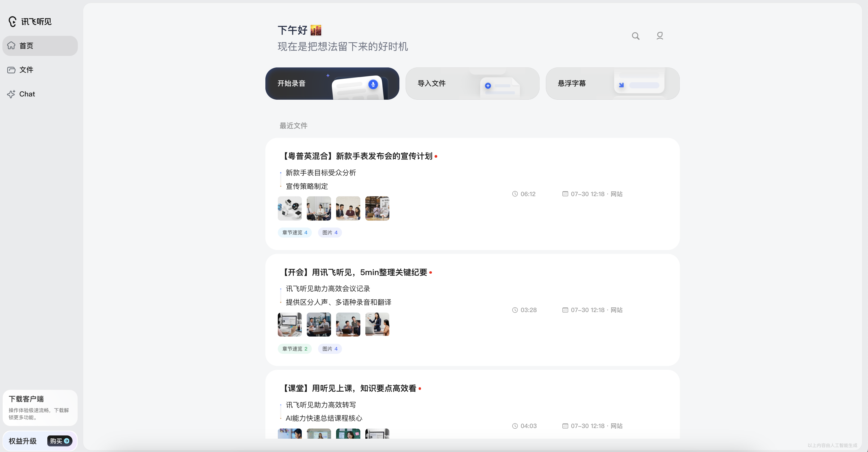
Task: Click the calendar icon in watch file row
Action: click(x=565, y=194)
